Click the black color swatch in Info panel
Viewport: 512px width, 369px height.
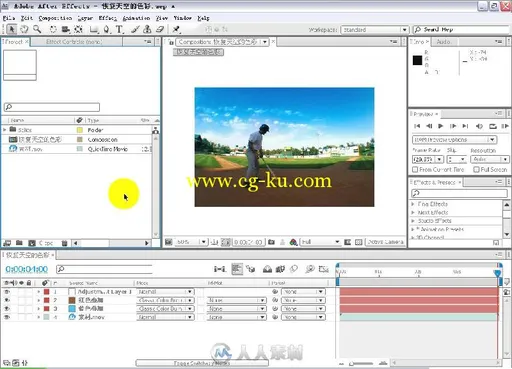coord(417,60)
